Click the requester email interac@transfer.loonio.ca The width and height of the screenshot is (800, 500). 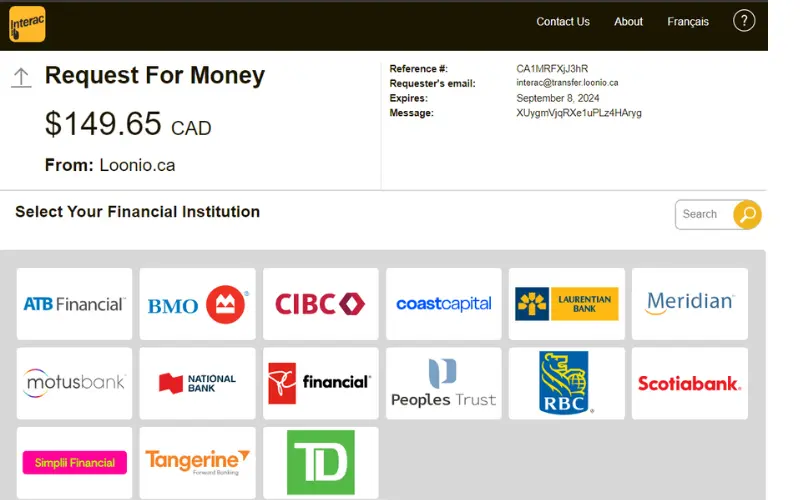click(x=567, y=83)
